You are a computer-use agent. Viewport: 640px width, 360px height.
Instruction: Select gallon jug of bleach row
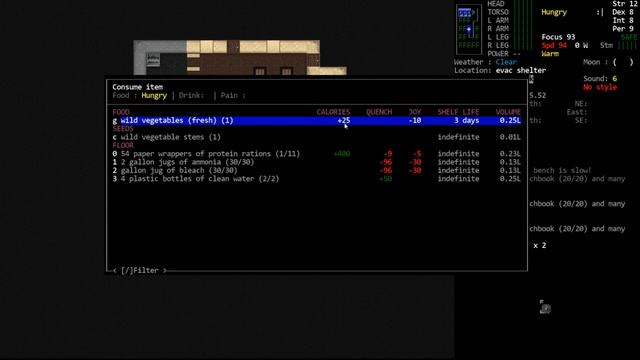pos(317,170)
